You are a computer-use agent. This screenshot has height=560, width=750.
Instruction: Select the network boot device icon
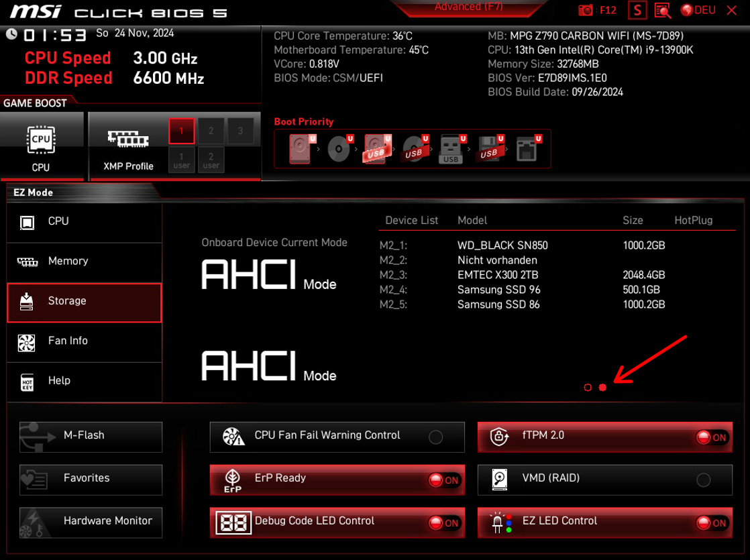[x=528, y=149]
